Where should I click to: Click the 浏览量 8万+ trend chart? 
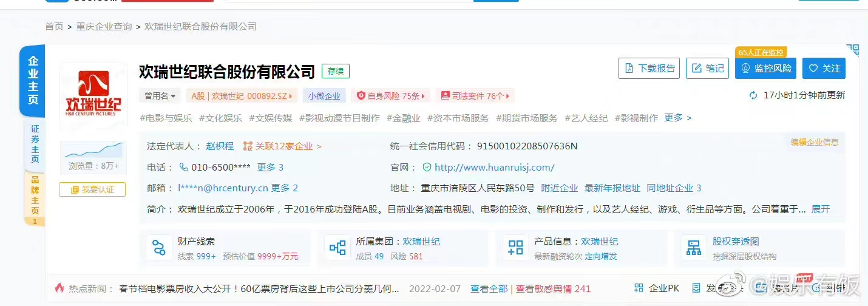[x=93, y=157]
